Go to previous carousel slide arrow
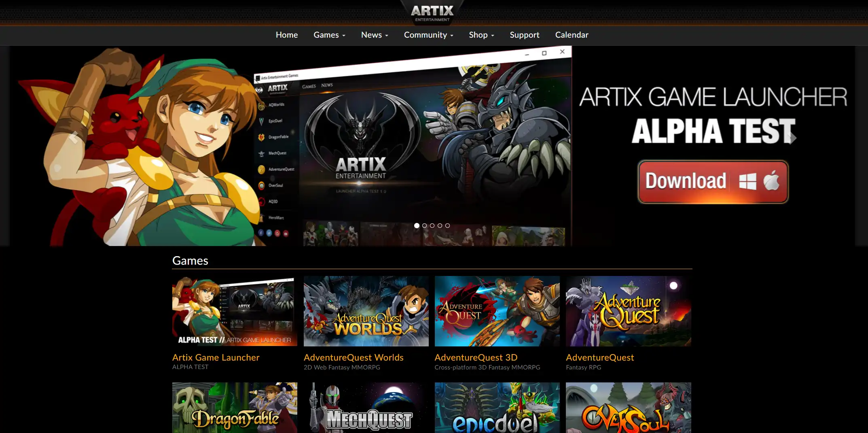This screenshot has width=868, height=433. point(74,137)
